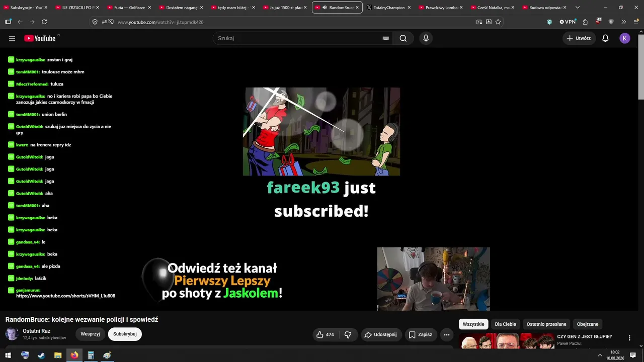The width and height of the screenshot is (644, 362).
Task: Click the Utwórz create button
Action: point(579,38)
